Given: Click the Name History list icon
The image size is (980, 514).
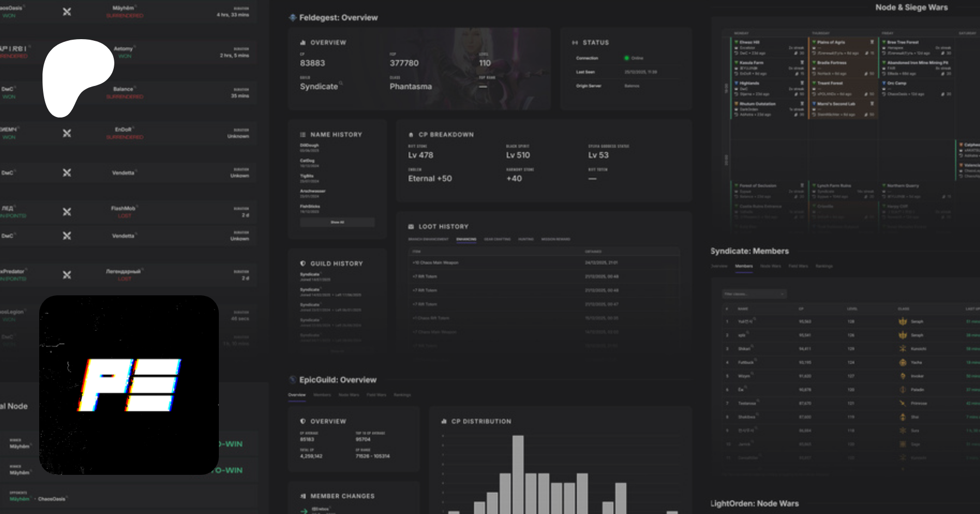Looking at the screenshot, I should click(303, 135).
